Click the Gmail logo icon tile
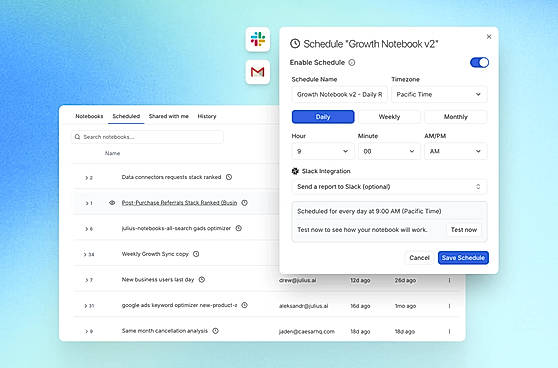 tap(258, 72)
